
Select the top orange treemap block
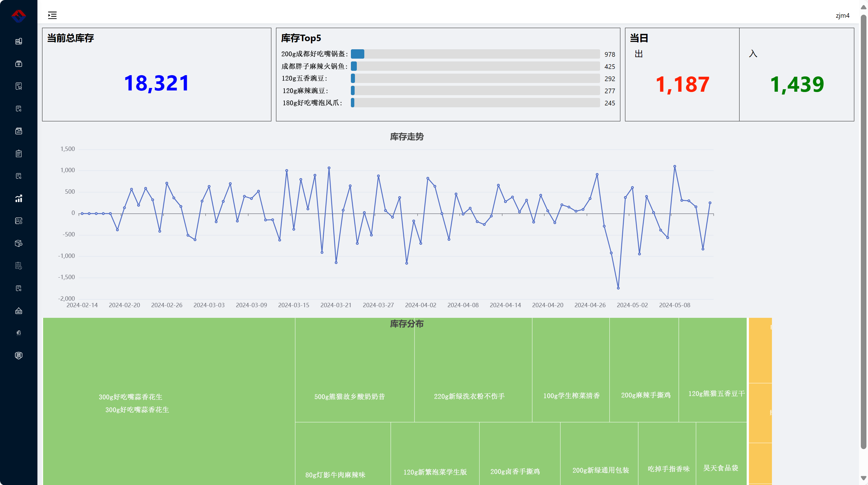tap(760, 350)
